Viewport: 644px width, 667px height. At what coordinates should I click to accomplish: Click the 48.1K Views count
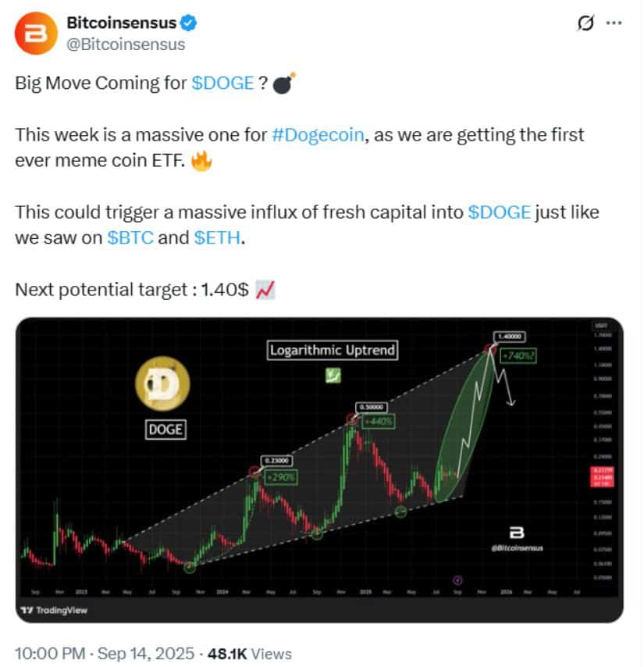250,654
